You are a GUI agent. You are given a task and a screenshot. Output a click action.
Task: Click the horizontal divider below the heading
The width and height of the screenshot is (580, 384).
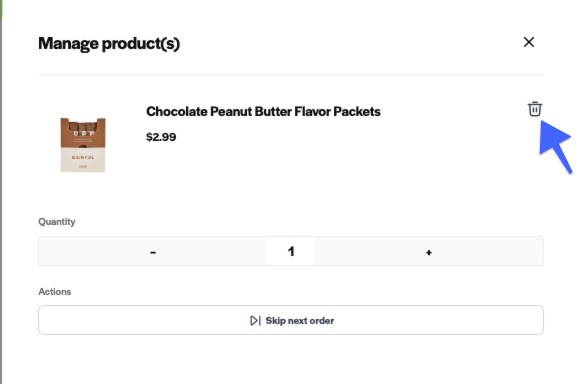pos(291,75)
